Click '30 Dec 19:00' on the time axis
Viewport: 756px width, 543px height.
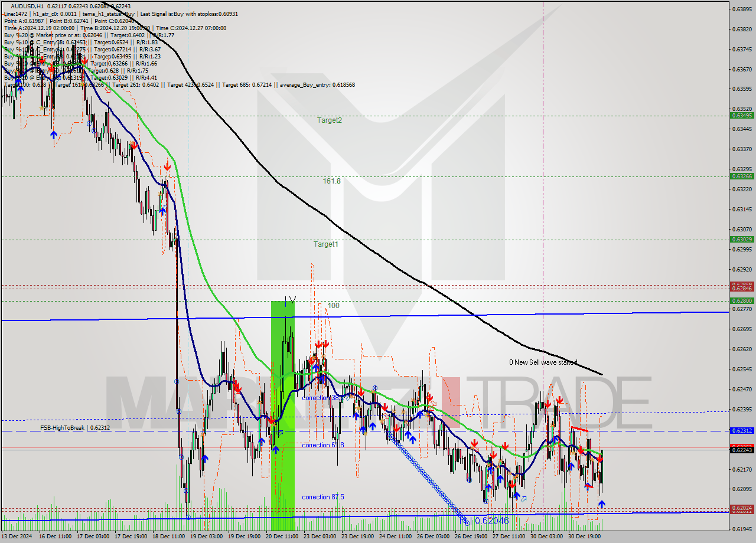[x=584, y=537]
